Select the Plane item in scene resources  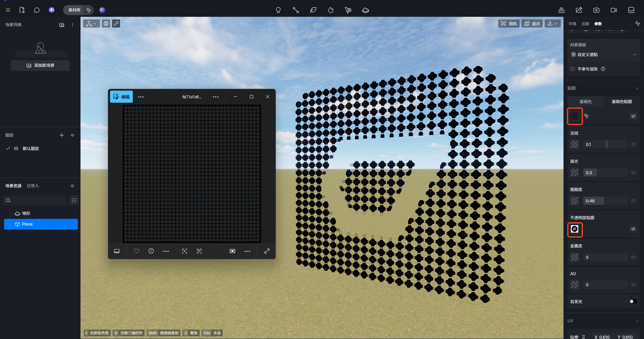click(41, 224)
